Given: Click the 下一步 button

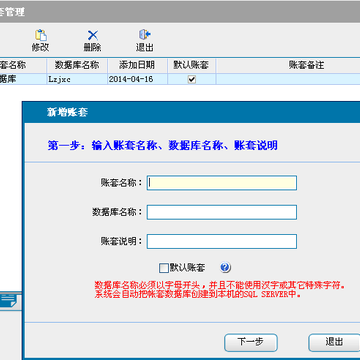Looking at the screenshot, I should tap(251, 342).
